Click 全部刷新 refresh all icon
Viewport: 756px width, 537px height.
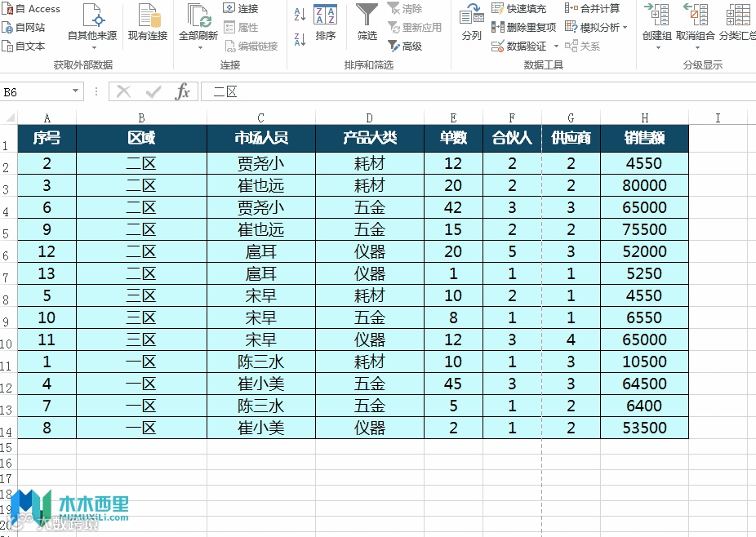tap(198, 16)
